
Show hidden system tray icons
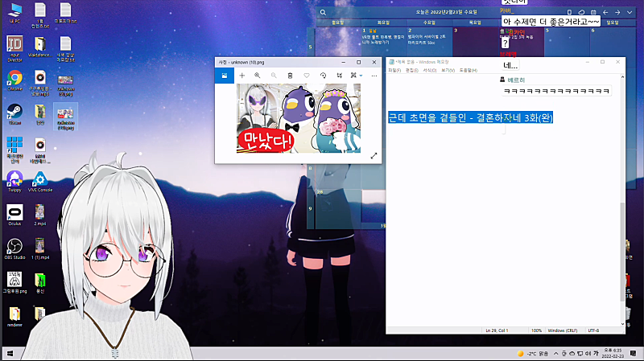point(555,353)
